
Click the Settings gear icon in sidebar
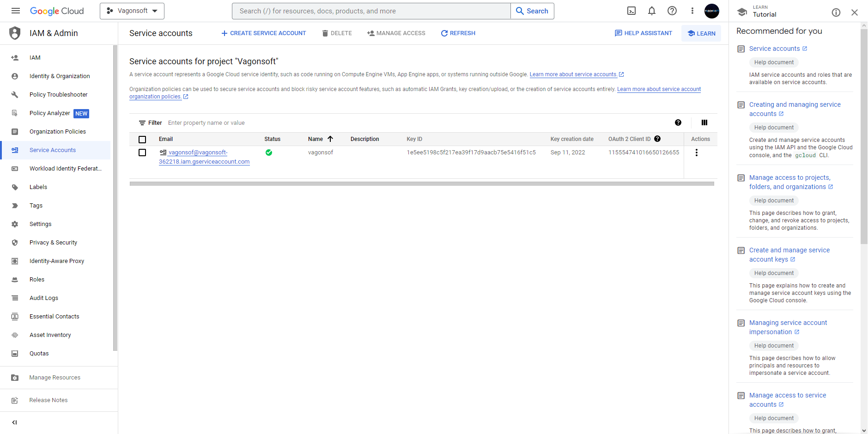(x=15, y=224)
